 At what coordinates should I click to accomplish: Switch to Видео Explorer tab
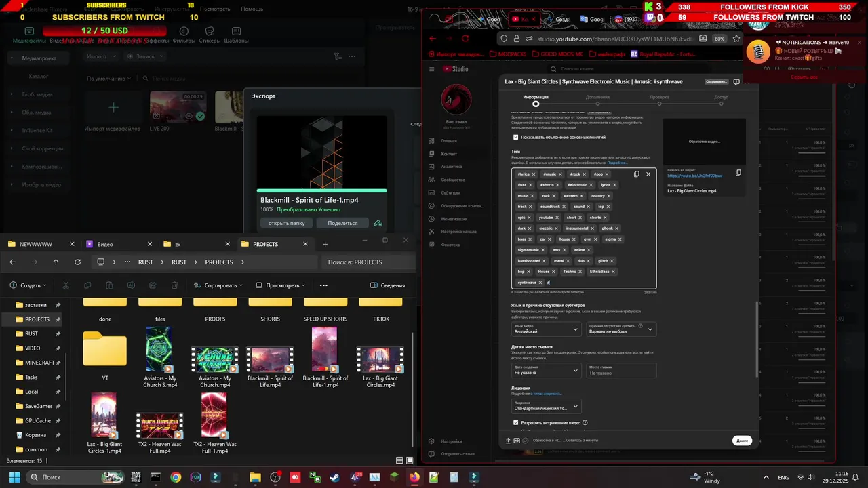tap(119, 244)
